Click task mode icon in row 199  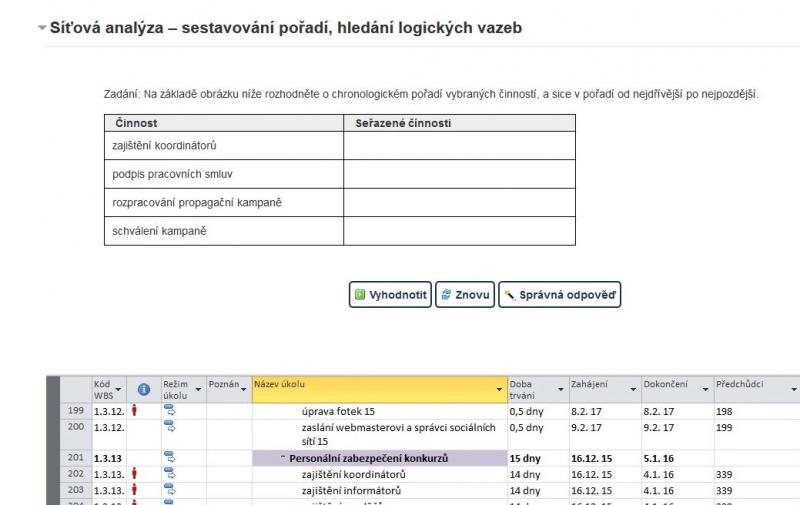169,410
